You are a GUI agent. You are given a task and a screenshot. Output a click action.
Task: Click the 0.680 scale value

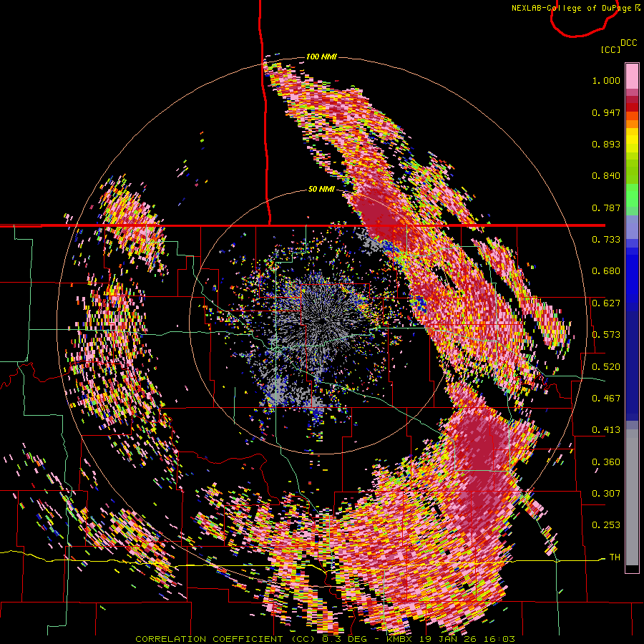pyautogui.click(x=606, y=271)
